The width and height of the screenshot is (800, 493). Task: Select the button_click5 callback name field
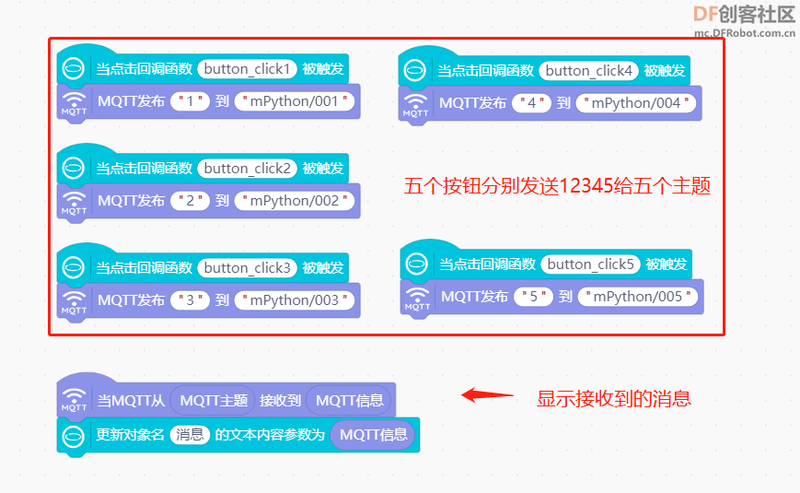coord(590,264)
